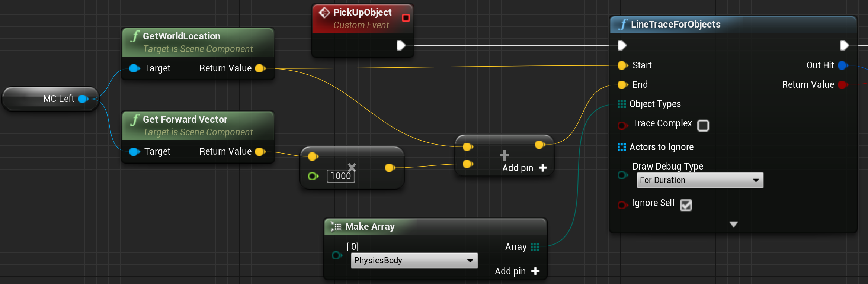Image resolution: width=868 pixels, height=284 pixels.
Task: Open the PhysicsBody object type dropdown
Action: pyautogui.click(x=414, y=261)
